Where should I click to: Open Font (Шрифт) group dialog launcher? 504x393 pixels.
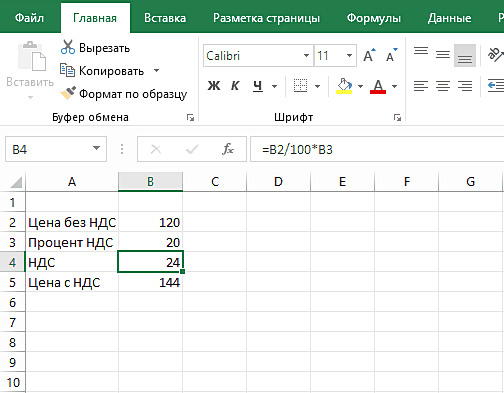pos(397,117)
